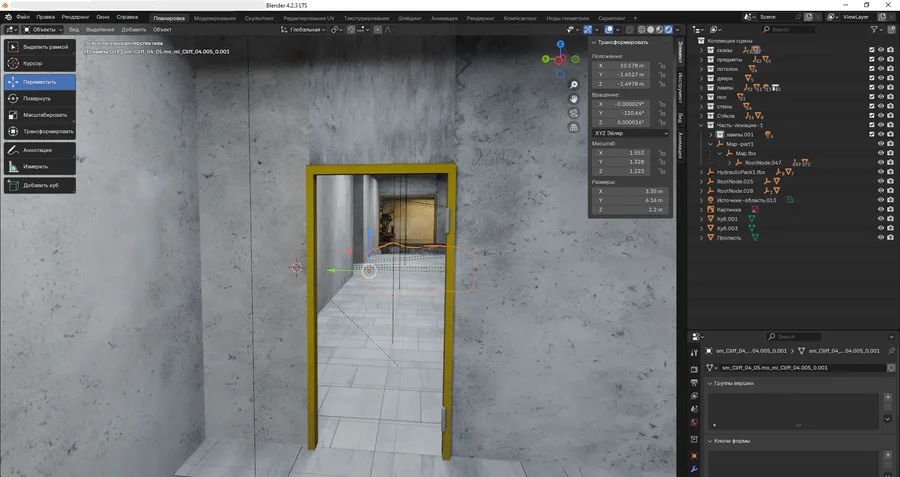Open the Tool properties tab icon

694,352
